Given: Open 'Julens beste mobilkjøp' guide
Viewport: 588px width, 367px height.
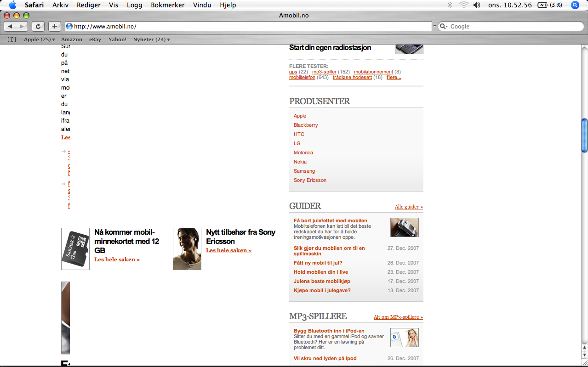Looking at the screenshot, I should (322, 281).
